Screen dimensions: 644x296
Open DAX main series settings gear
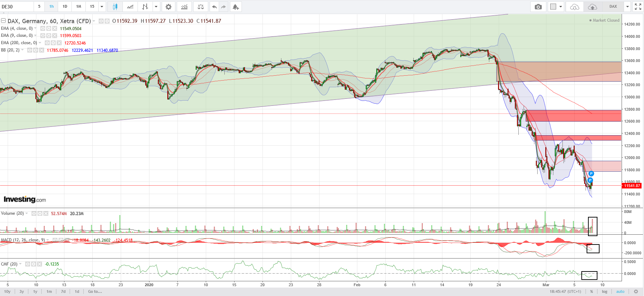107,21
